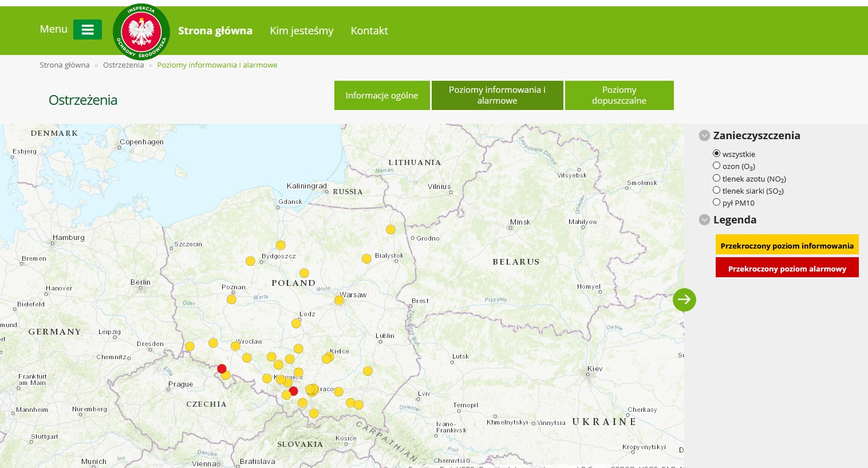The width and height of the screenshot is (868, 468).
Task: Click the yellow marker above Bydgoszcz
Action: click(x=281, y=246)
